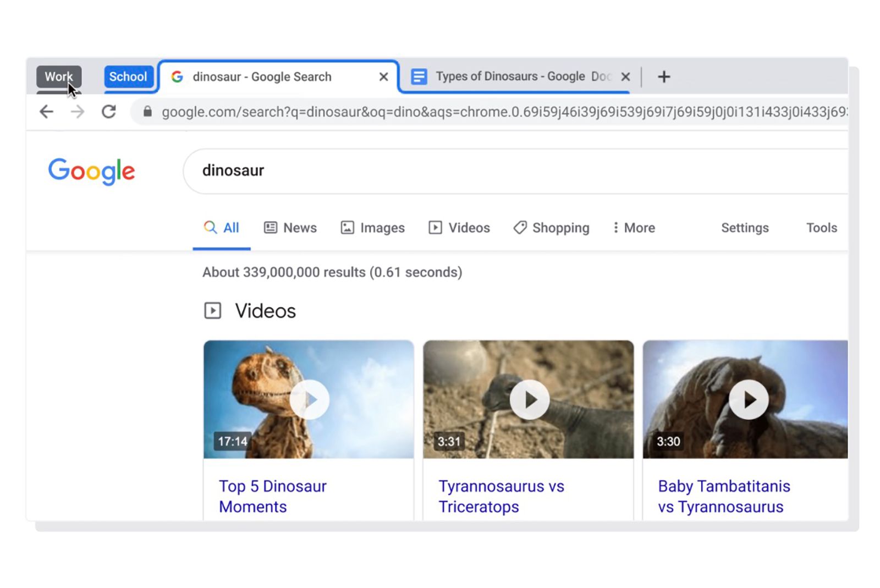Expand the School tab group
Image resolution: width=880 pixels, height=588 pixels.
point(128,76)
